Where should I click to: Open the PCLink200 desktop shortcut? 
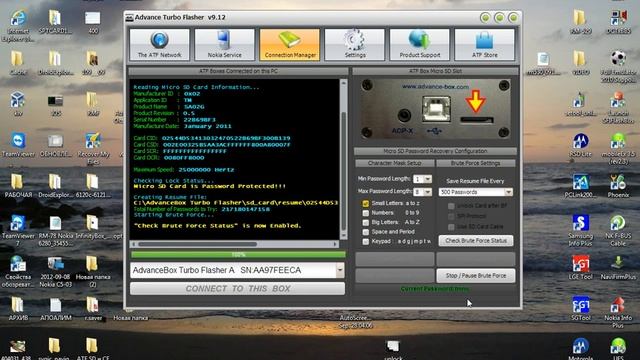pyautogui.click(x=580, y=186)
